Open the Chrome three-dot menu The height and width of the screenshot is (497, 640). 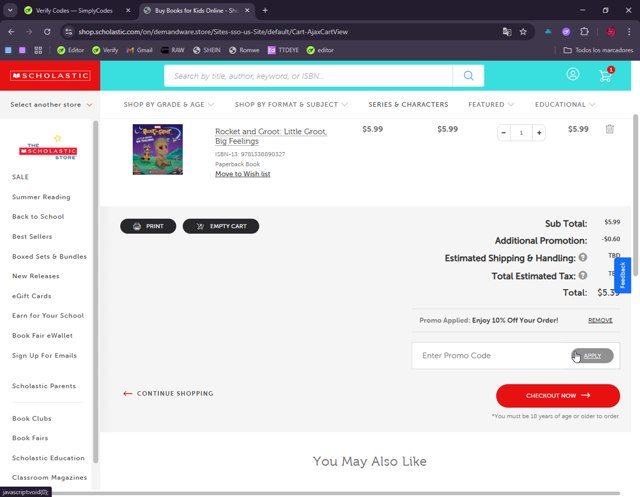pyautogui.click(x=629, y=32)
